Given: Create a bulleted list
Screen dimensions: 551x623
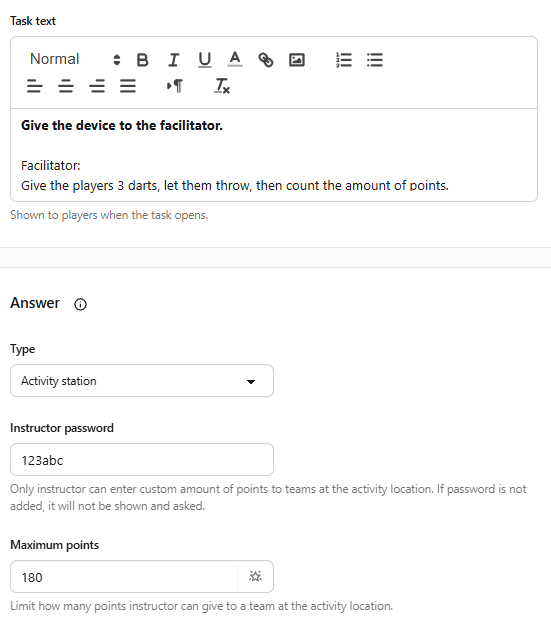Looking at the screenshot, I should tap(375, 60).
